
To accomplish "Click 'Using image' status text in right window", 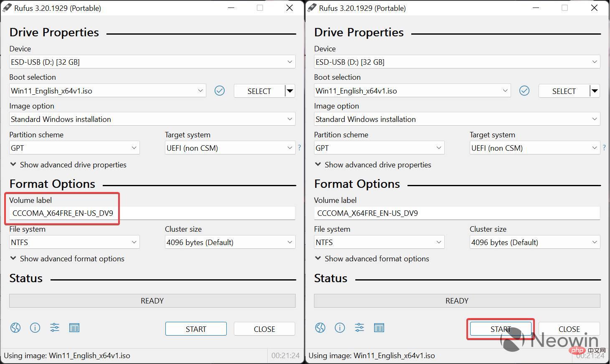I will point(372,356).
